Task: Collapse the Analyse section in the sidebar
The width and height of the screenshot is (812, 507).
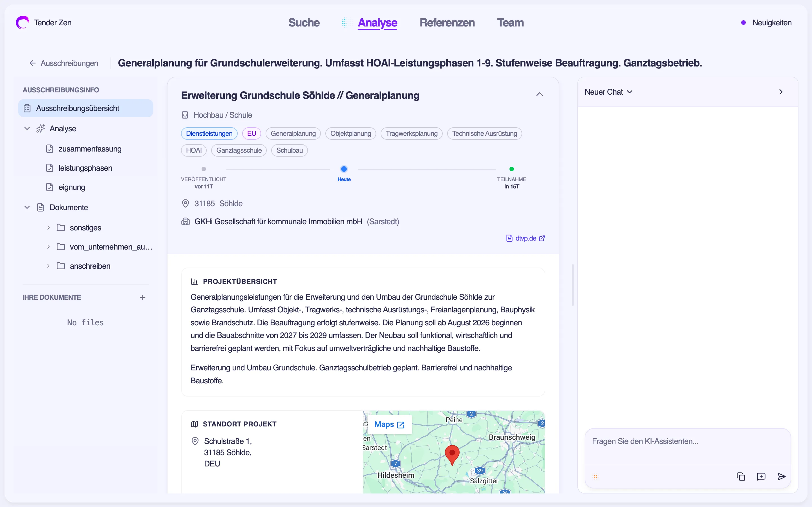Action: [x=27, y=128]
